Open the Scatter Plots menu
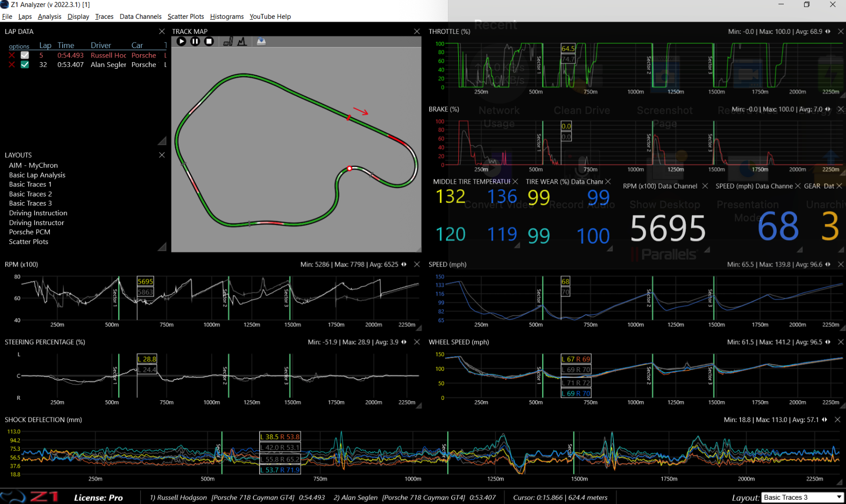Viewport: 846px width, 504px height. [186, 16]
